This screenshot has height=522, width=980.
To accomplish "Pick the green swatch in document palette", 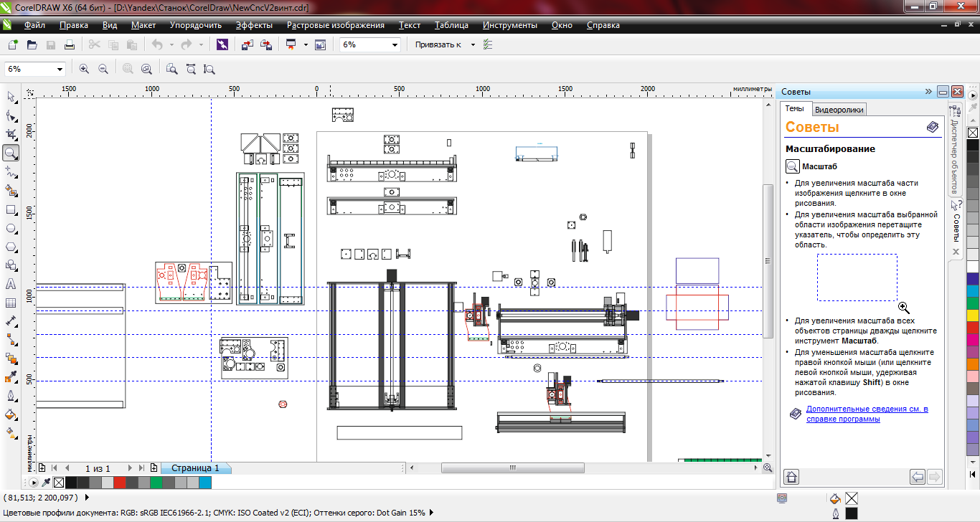I will (156, 483).
